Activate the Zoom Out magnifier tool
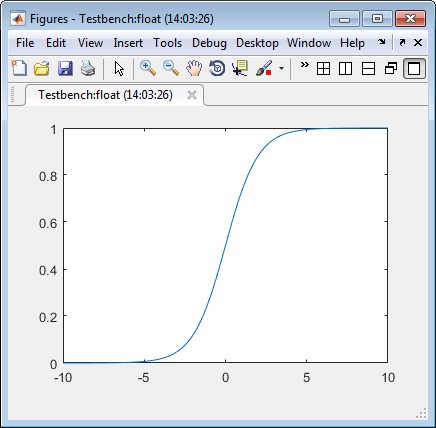 171,68
